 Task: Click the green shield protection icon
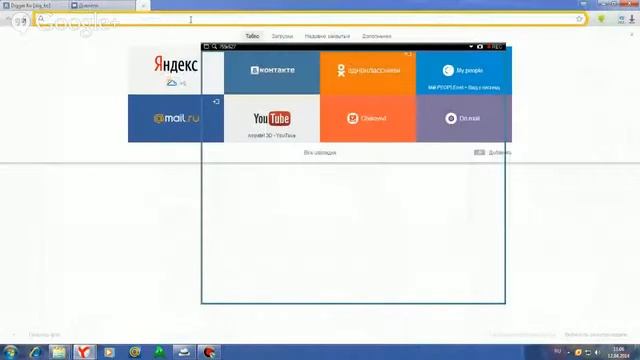coord(601,19)
